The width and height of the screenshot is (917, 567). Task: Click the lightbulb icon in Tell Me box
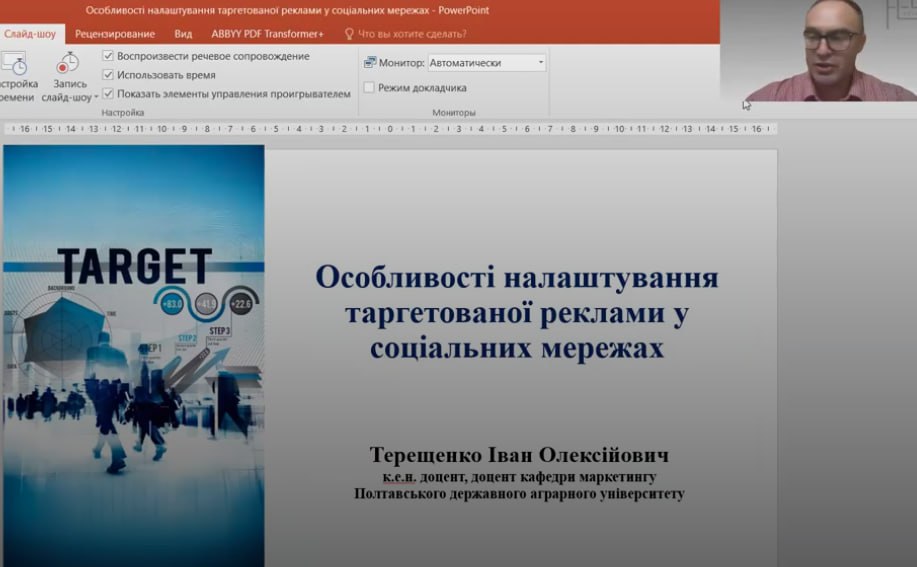[x=349, y=33]
